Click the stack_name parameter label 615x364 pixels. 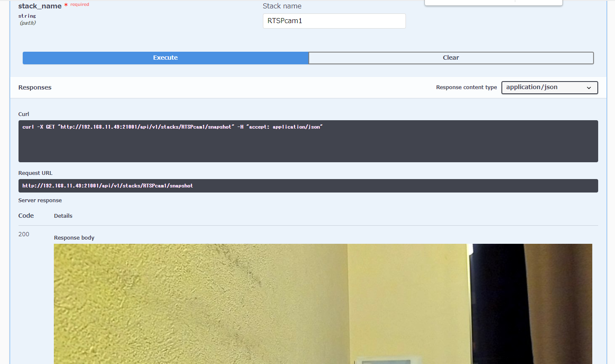[x=40, y=6]
